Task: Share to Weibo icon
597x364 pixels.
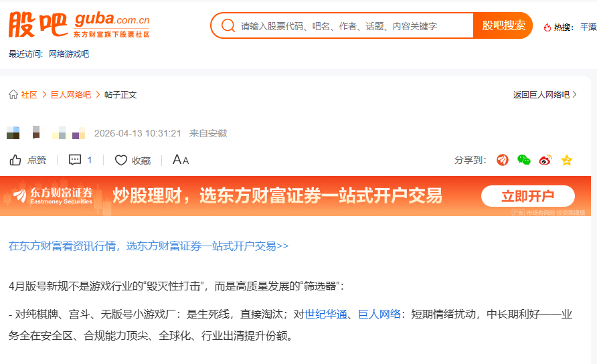Action: coord(545,160)
